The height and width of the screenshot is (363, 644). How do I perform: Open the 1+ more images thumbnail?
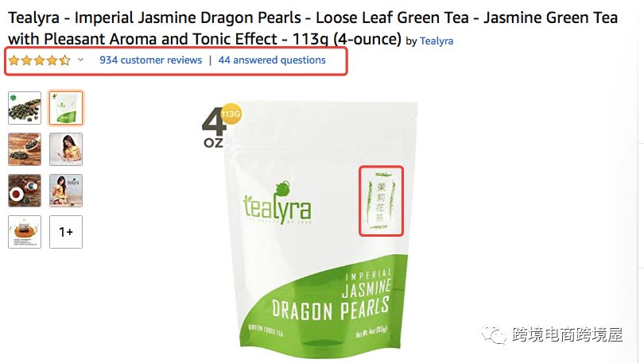(x=66, y=232)
